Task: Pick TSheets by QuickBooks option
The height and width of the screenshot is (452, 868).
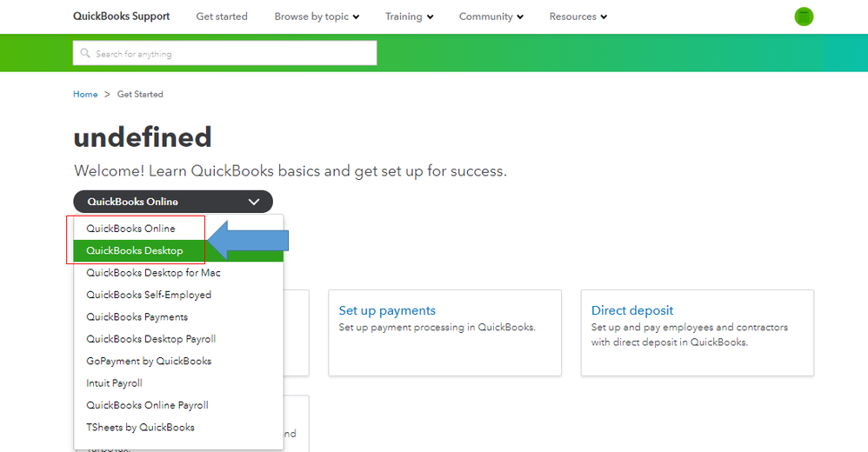Action: click(x=178, y=428)
